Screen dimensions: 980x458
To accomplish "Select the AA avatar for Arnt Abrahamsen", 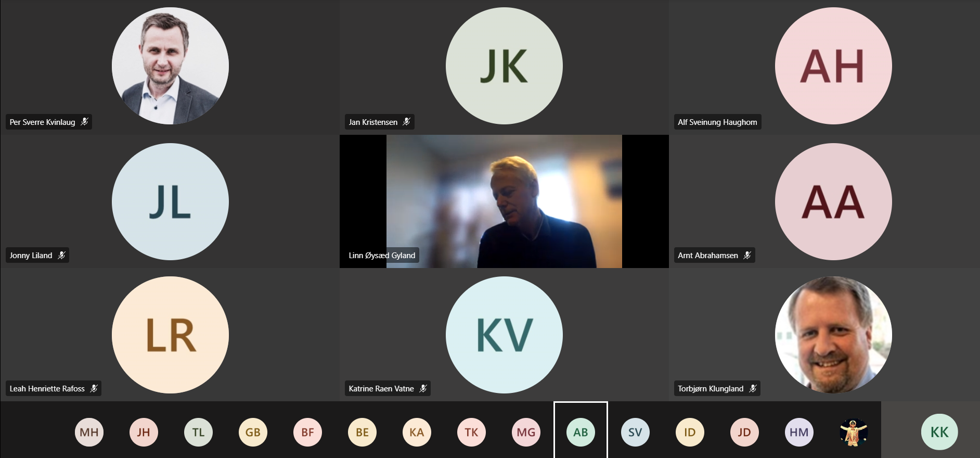I will pos(833,201).
